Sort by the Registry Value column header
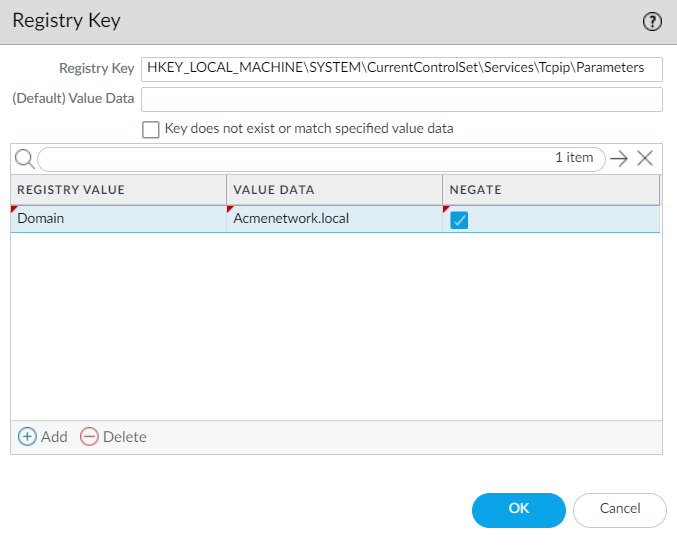The width and height of the screenshot is (677, 545). [118, 190]
